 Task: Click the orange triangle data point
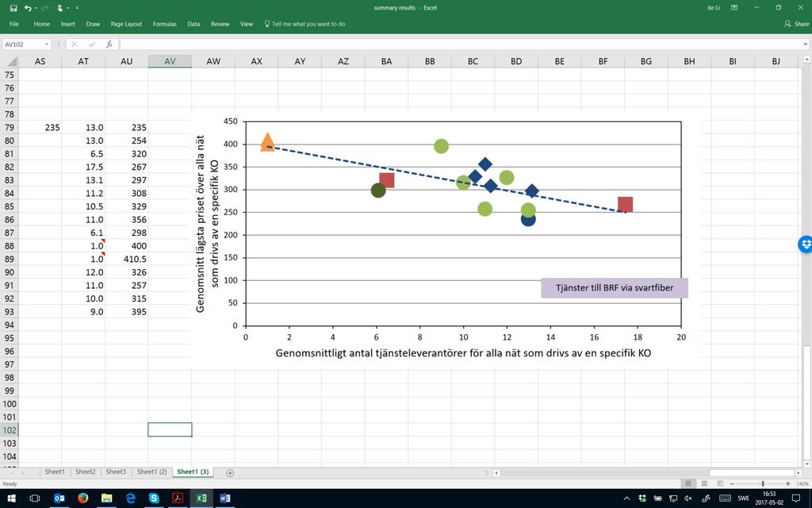tap(267, 142)
